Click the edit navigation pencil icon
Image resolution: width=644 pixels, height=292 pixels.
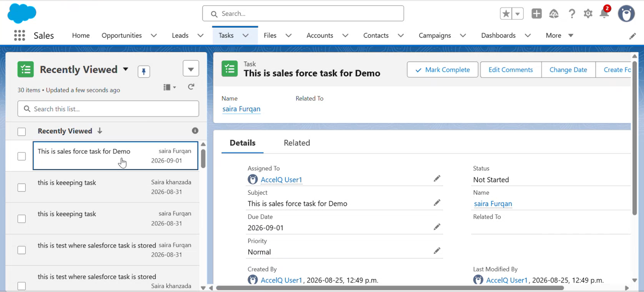coord(632,36)
